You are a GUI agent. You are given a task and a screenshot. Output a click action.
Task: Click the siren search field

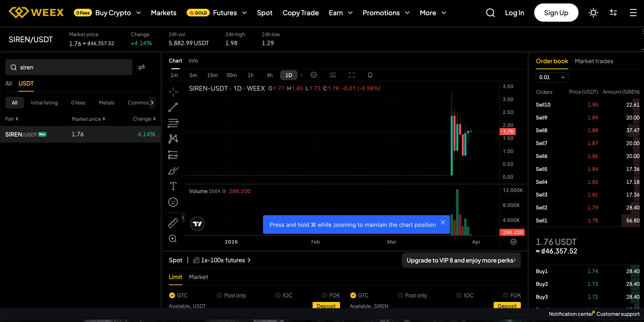69,67
